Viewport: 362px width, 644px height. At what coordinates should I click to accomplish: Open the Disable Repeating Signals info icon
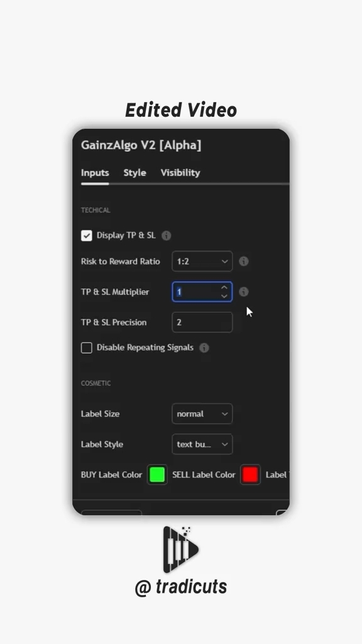[204, 347]
